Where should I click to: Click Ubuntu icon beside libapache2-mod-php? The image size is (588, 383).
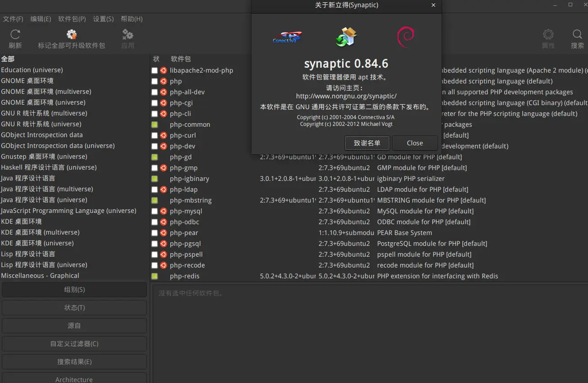click(164, 70)
